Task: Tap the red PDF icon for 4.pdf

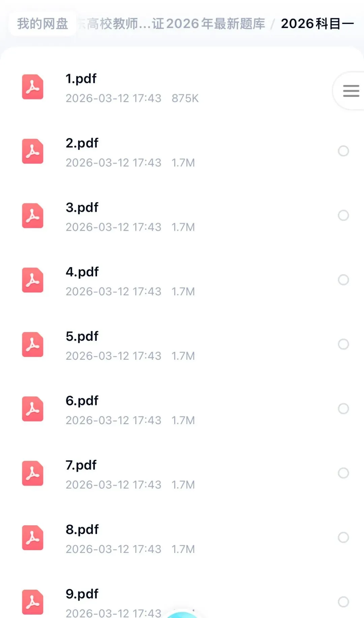Action: point(33,280)
